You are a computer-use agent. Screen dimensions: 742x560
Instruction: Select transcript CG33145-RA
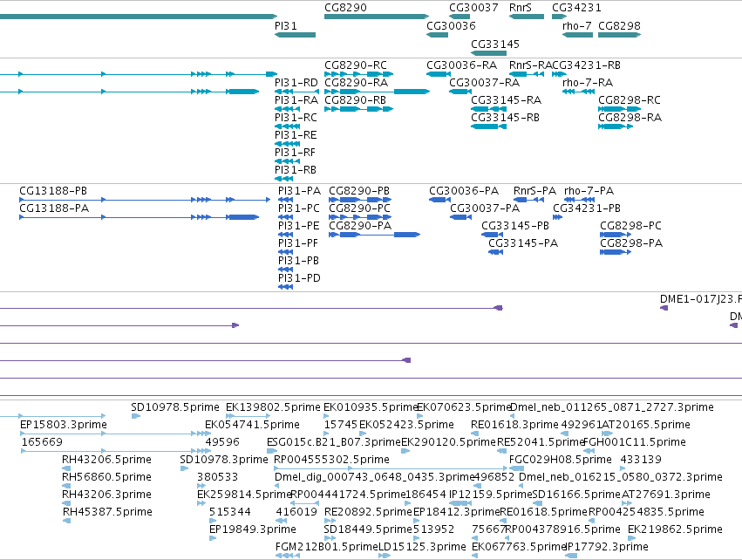pos(488,109)
